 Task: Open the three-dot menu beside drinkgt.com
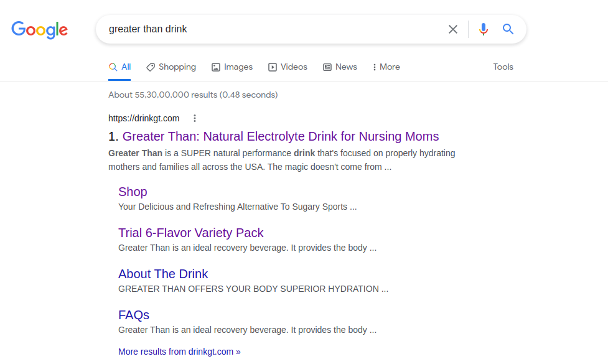[195, 118]
